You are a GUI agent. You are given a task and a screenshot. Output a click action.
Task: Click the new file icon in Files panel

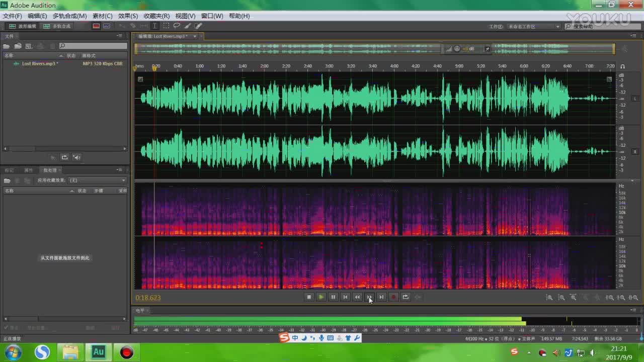[x=28, y=46]
